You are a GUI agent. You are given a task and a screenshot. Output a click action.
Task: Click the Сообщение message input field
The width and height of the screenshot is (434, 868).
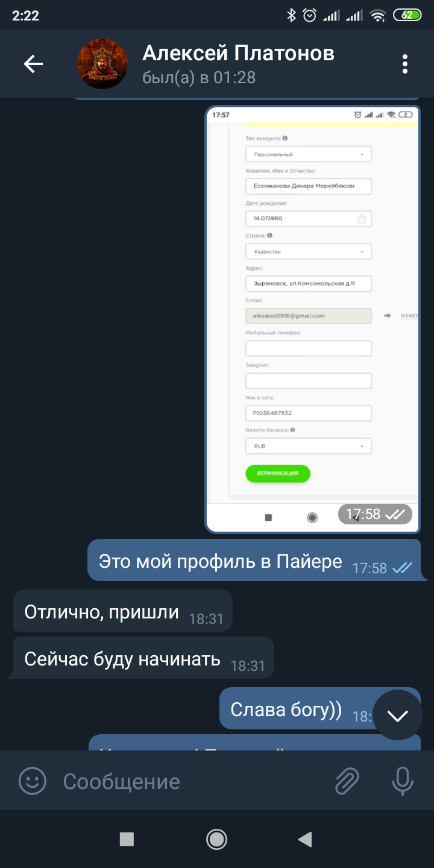tap(193, 781)
